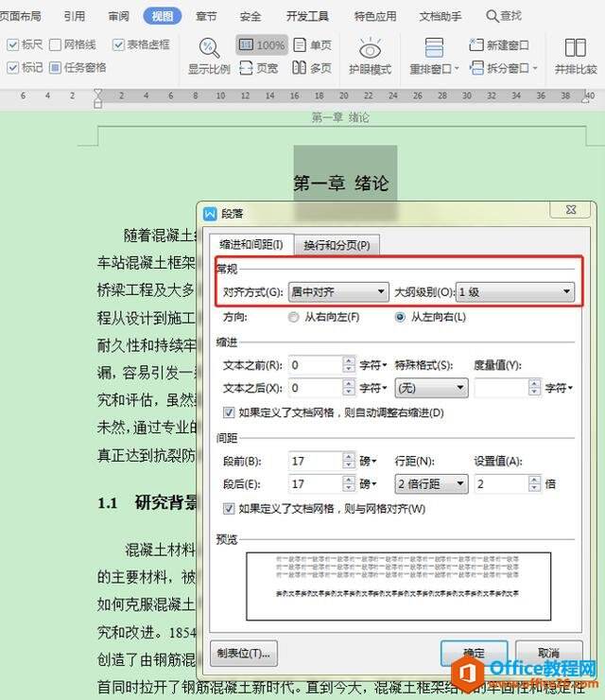Screen dimensions: 605x700
Task: Switch to 缩进和间距 dialog tab
Action: [251, 245]
